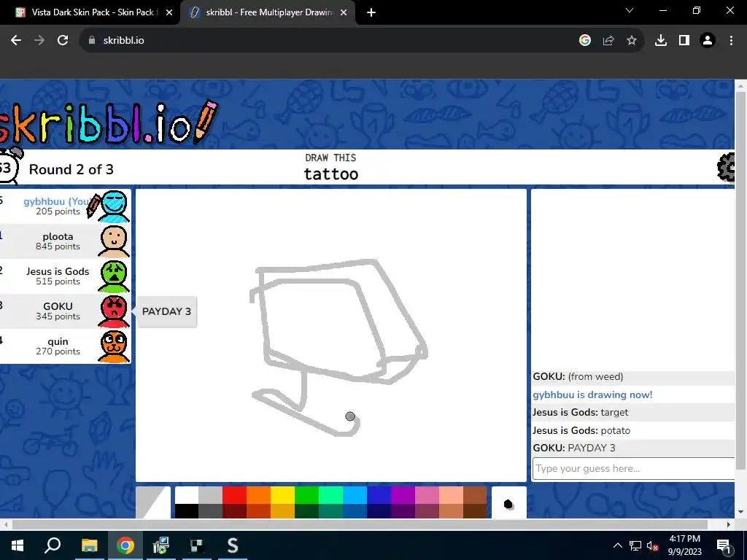The width and height of the screenshot is (747, 560).
Task: Select the brush size dot tool
Action: click(508, 503)
